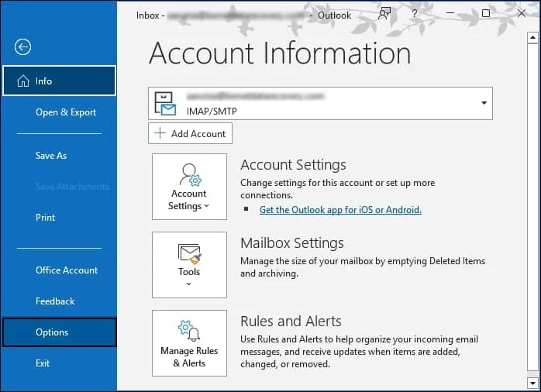
Task: Click the IMAP/SMTP account mailbox icon
Action: pos(165,104)
